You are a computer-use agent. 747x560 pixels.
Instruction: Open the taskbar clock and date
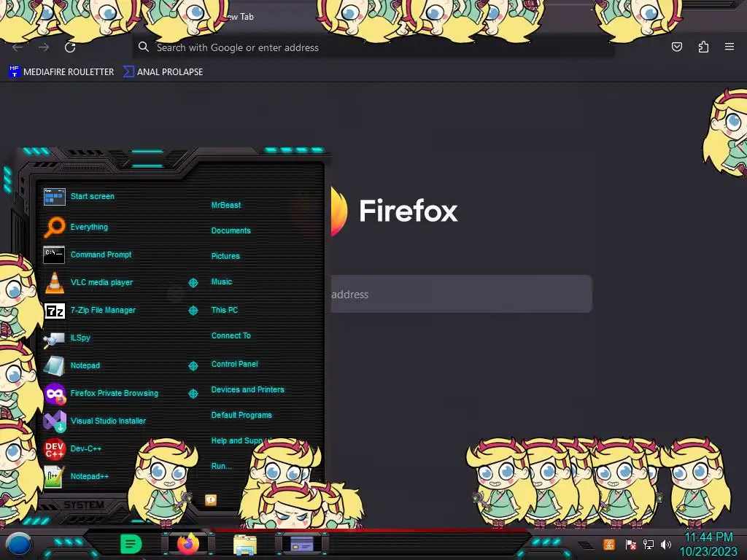coord(708,544)
